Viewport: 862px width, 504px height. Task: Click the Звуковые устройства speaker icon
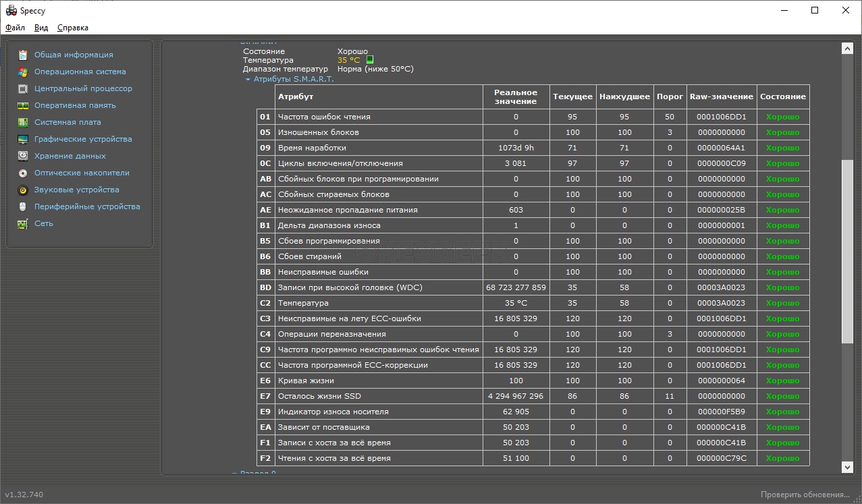[x=23, y=190]
